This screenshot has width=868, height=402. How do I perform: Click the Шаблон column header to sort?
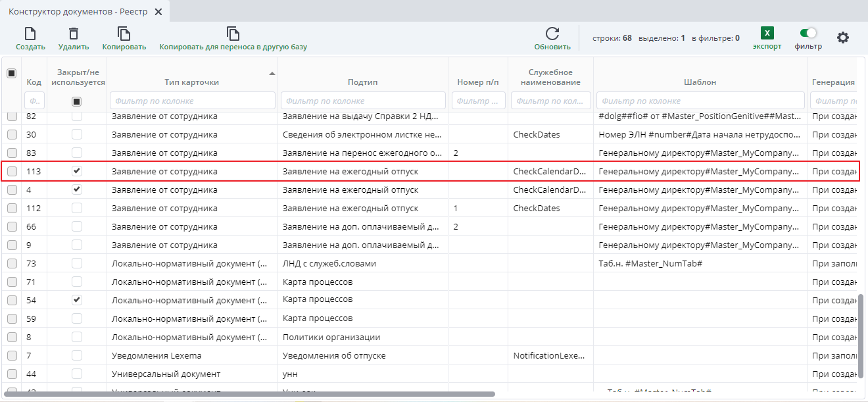699,82
